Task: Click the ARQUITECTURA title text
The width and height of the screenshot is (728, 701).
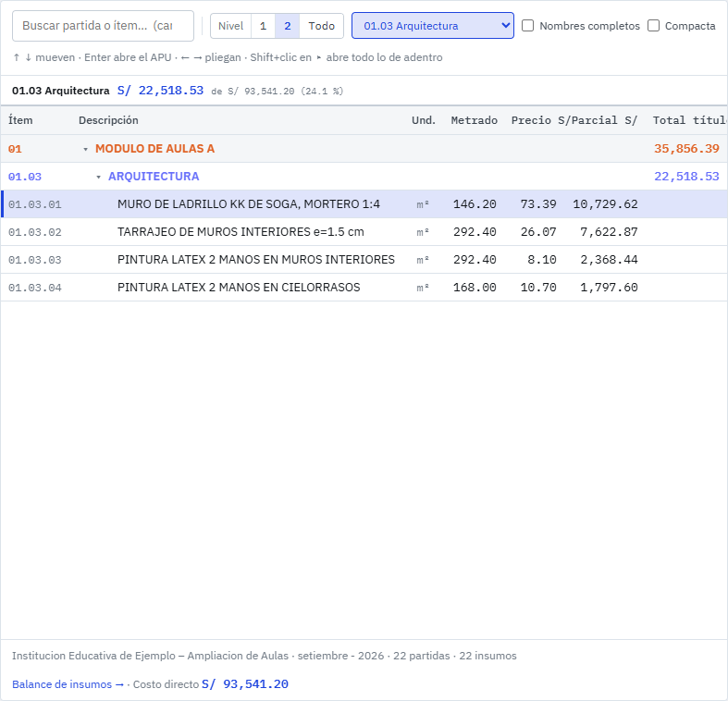Action: click(154, 177)
